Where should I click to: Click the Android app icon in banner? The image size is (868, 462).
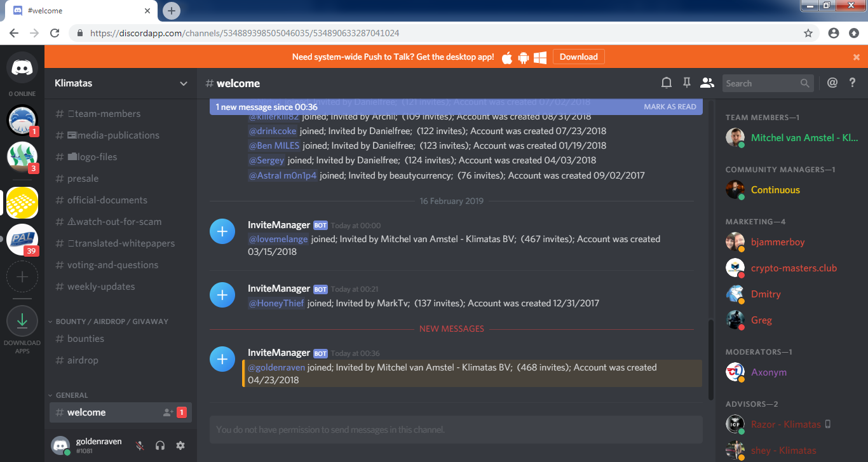pyautogui.click(x=524, y=57)
